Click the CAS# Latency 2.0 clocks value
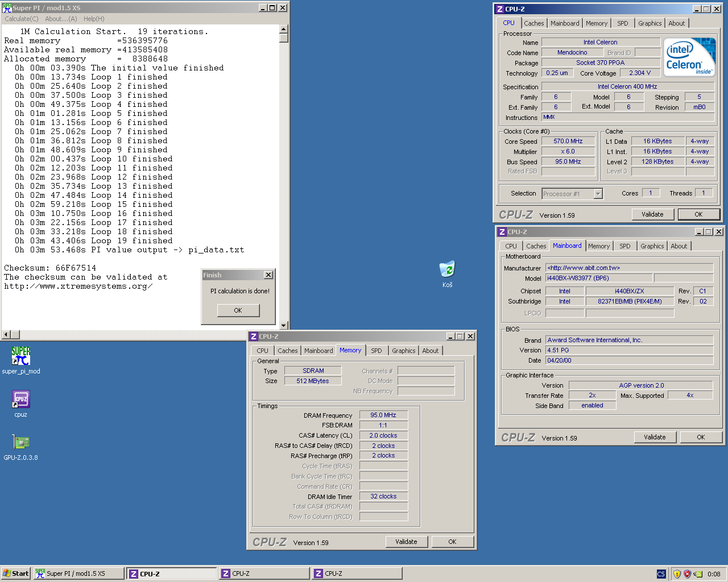This screenshot has width=728, height=582. click(x=383, y=436)
